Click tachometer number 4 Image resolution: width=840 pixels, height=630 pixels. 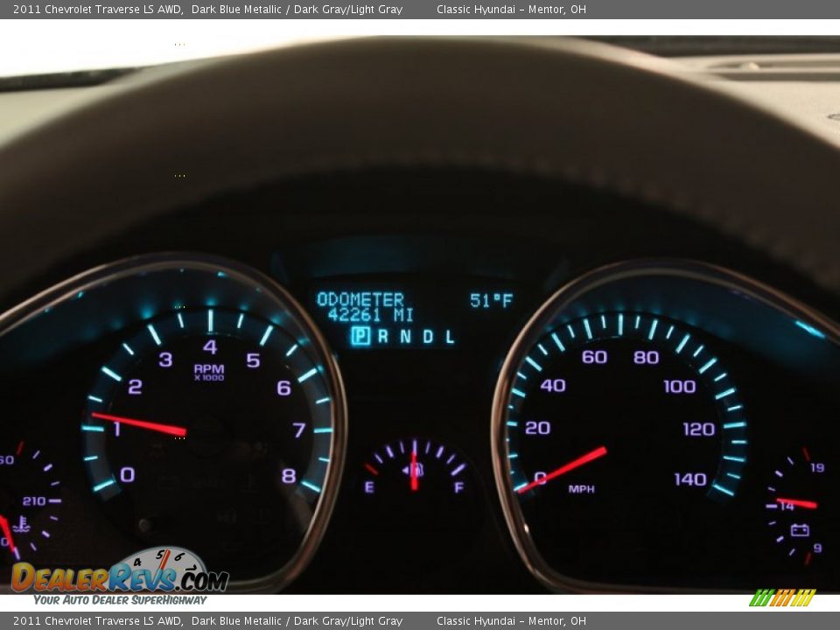click(x=210, y=346)
